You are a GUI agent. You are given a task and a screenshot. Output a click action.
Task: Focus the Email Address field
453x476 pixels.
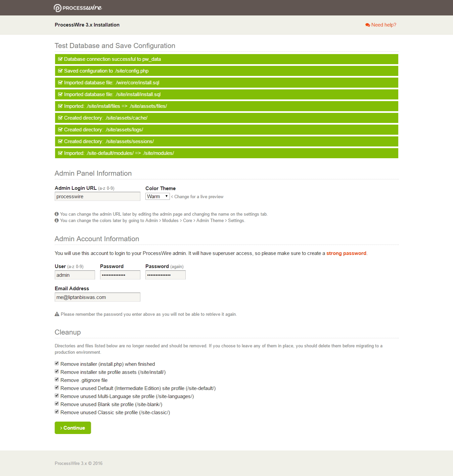point(97,297)
